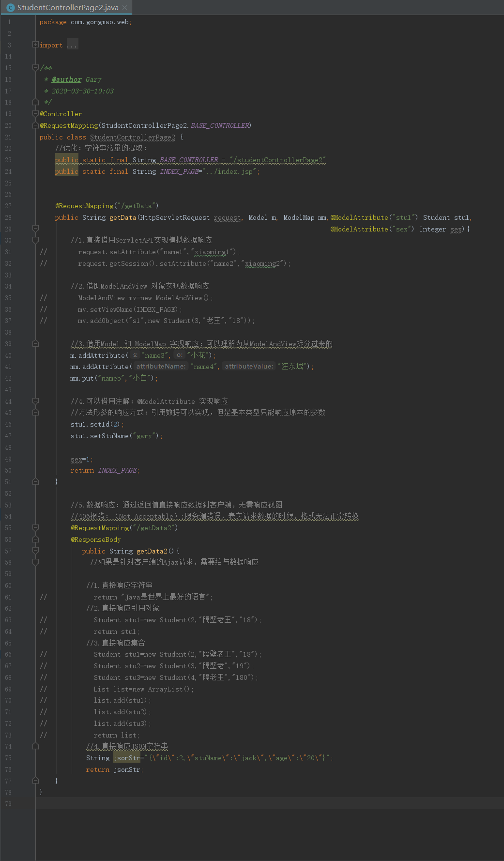504x861 pixels.
Task: Click the commented 'return list' line 73
Action: click(117, 736)
